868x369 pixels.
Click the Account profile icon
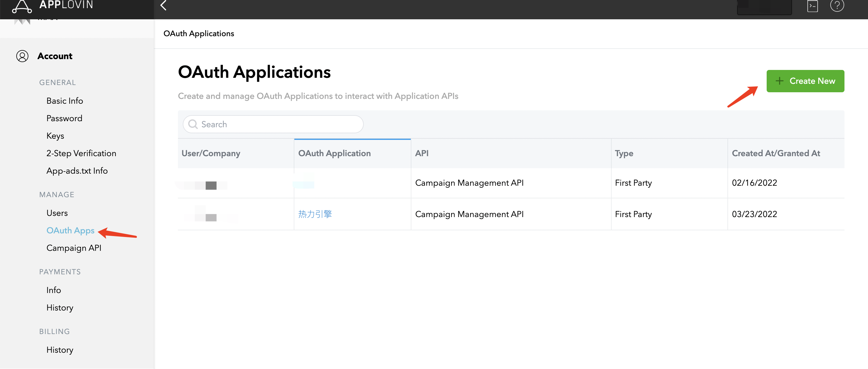tap(22, 56)
